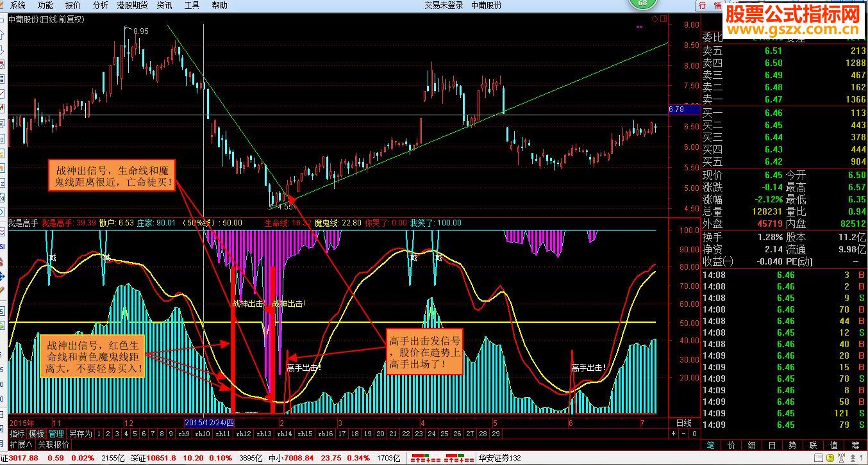Click the 中葡股份(日线.前复权) chart title
Screen dimensions: 868x465
(46, 19)
